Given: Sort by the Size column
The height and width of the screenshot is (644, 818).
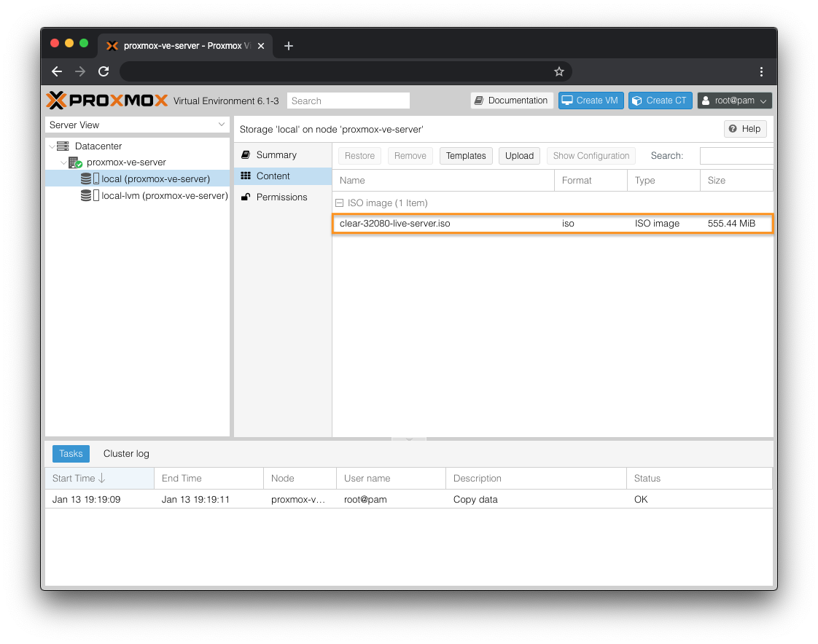Looking at the screenshot, I should point(736,181).
